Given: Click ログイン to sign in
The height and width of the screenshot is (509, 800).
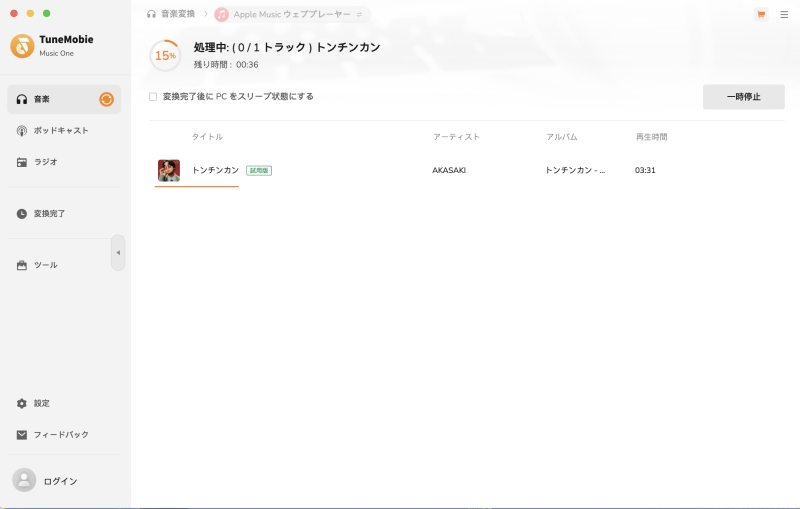Looking at the screenshot, I should coord(60,481).
